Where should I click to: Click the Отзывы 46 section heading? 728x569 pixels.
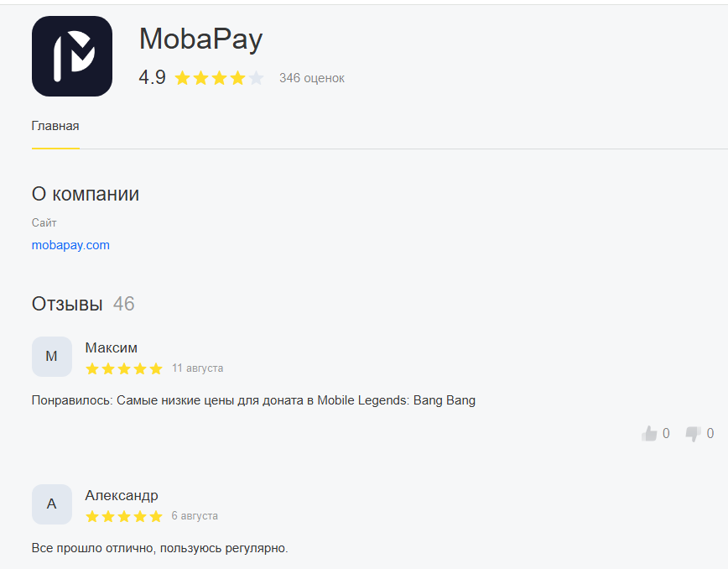tap(83, 304)
